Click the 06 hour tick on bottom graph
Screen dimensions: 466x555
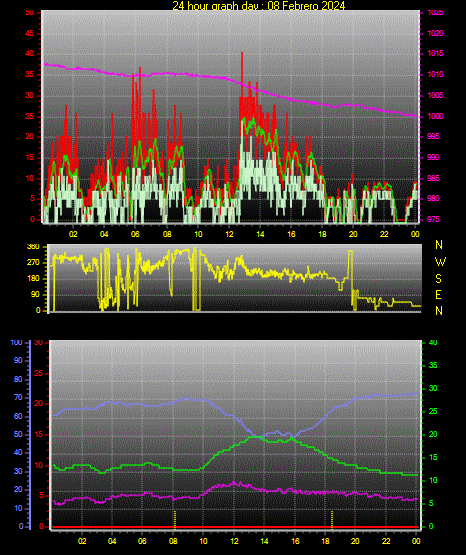point(142,541)
